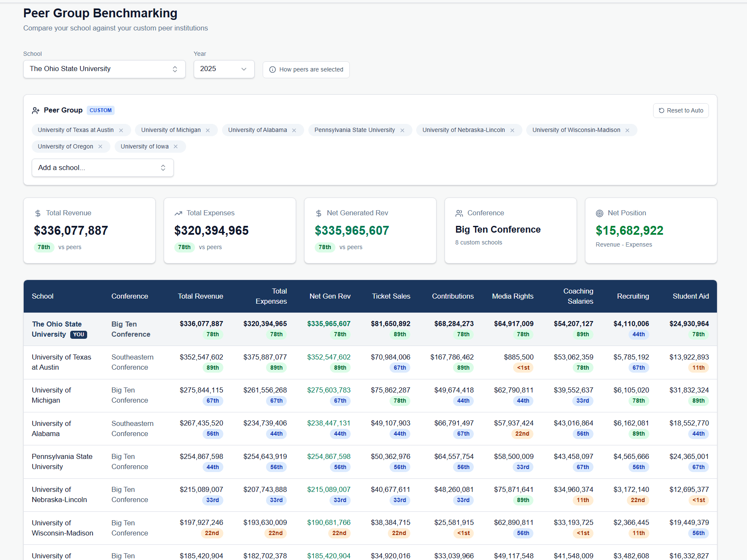Remove University of Texas at Austin chip
The width and height of the screenshot is (747, 560).
pyautogui.click(x=121, y=130)
